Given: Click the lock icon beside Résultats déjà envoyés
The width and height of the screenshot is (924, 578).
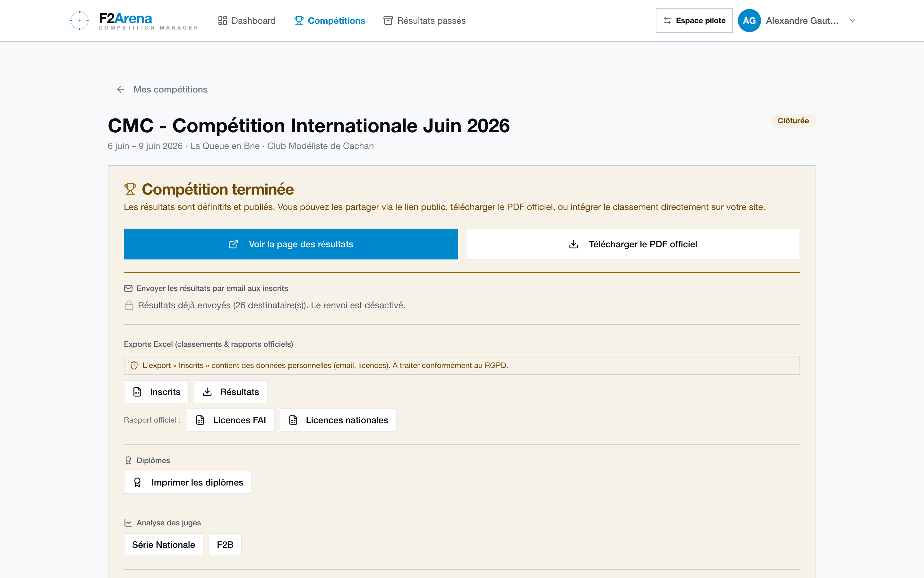Looking at the screenshot, I should [x=129, y=305].
